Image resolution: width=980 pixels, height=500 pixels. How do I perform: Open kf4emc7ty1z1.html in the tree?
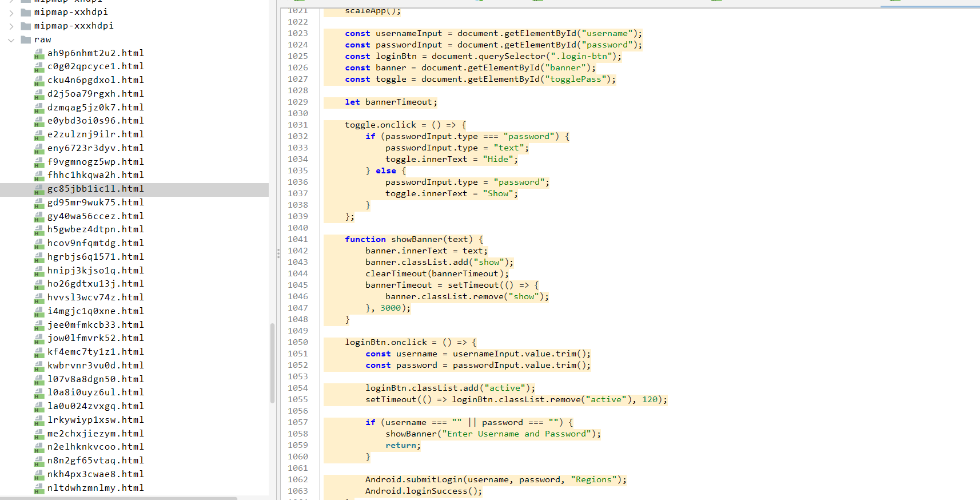point(95,352)
